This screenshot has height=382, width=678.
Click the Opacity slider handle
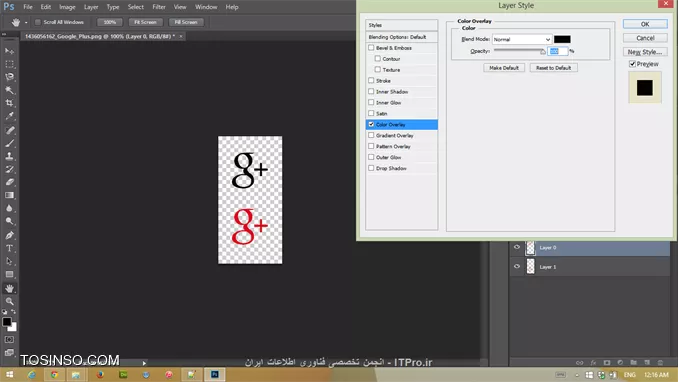[543, 51]
